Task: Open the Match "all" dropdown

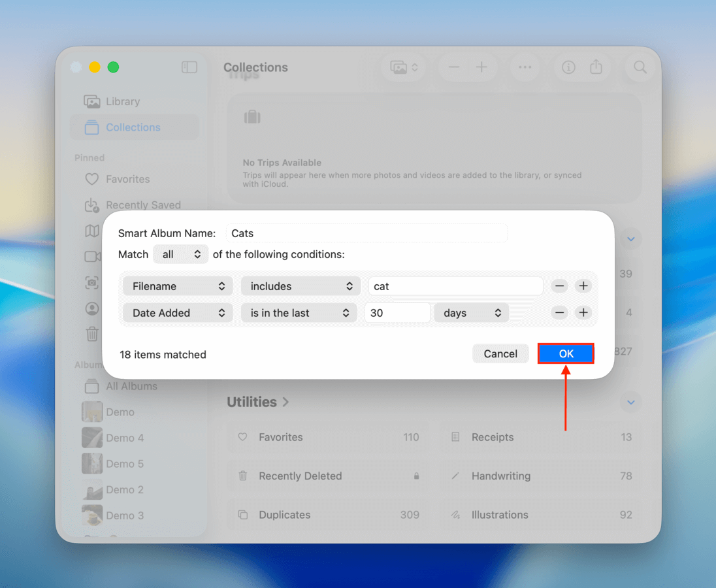Action: pyautogui.click(x=180, y=254)
